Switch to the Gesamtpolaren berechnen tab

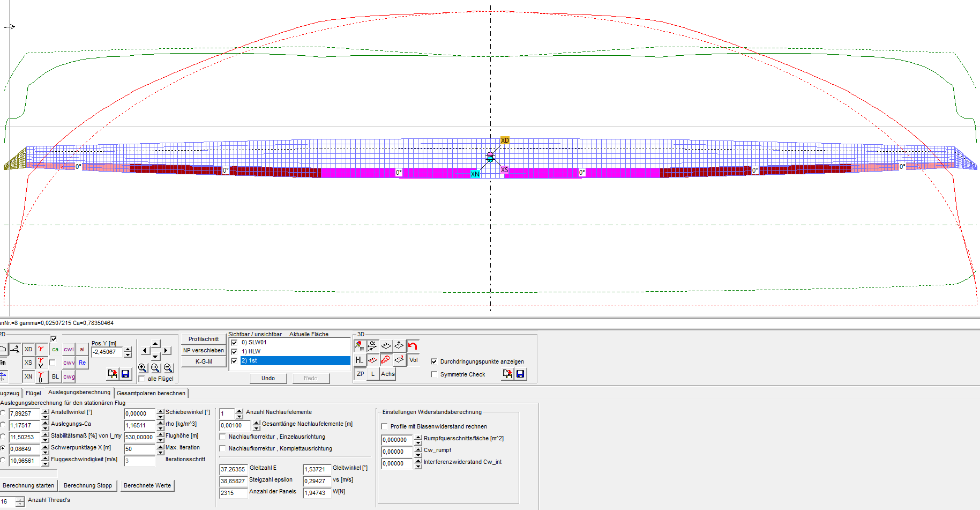click(151, 393)
